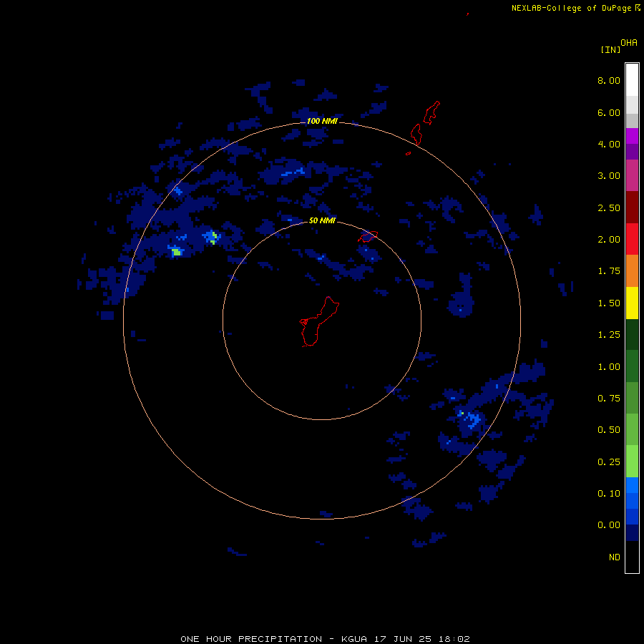The width and height of the screenshot is (644, 644).
Task: Select the 0.50 legend value
Action: [x=609, y=430]
